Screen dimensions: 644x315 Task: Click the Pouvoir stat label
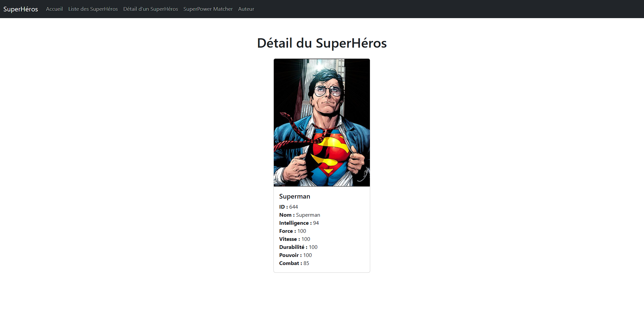[290, 255]
